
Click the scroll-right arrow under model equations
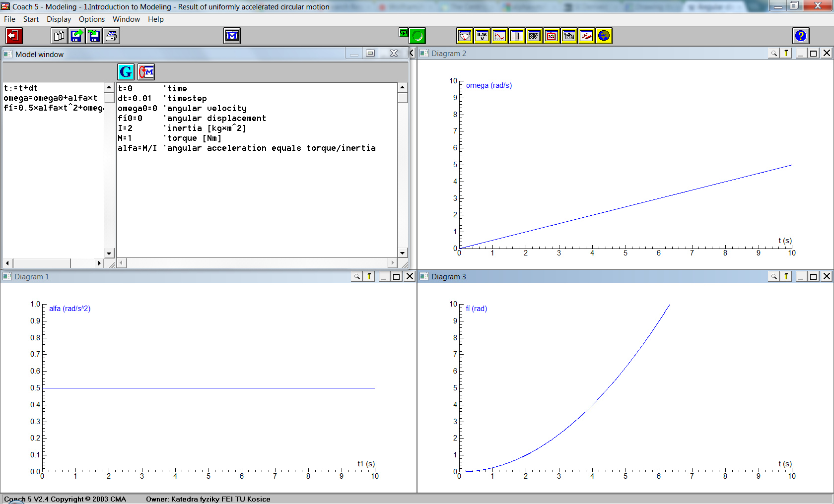(x=99, y=263)
